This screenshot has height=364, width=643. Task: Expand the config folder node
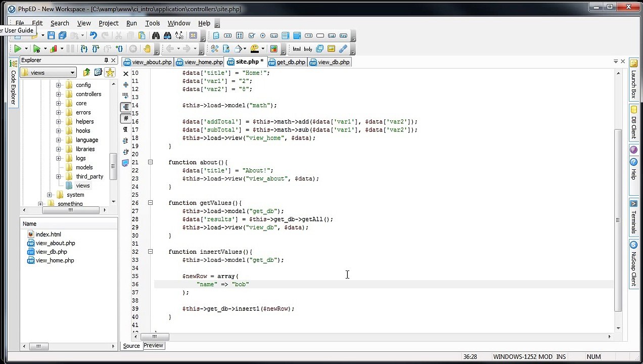[58, 85]
